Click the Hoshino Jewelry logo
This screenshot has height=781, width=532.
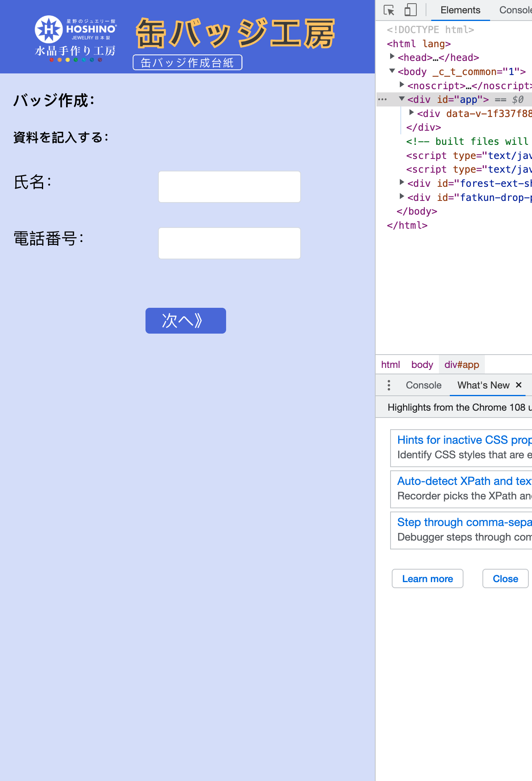pyautogui.click(x=76, y=39)
